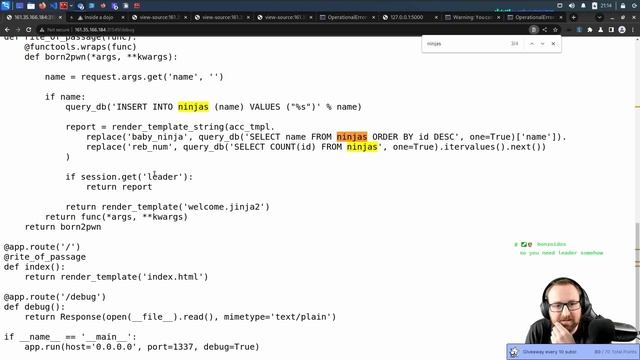Image resolution: width=640 pixels, height=360 pixels.
Task: Open a new browser tab
Action: [573, 18]
